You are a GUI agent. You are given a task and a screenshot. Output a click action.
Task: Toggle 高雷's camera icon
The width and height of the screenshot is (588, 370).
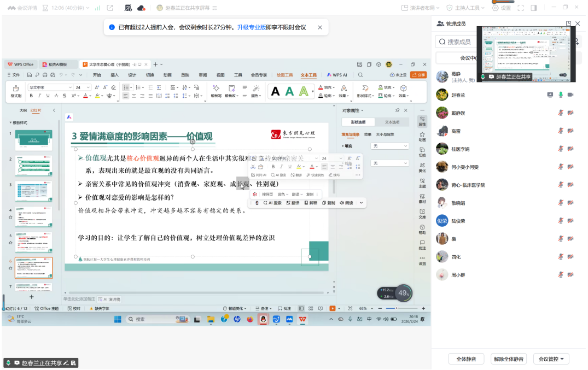570,131
